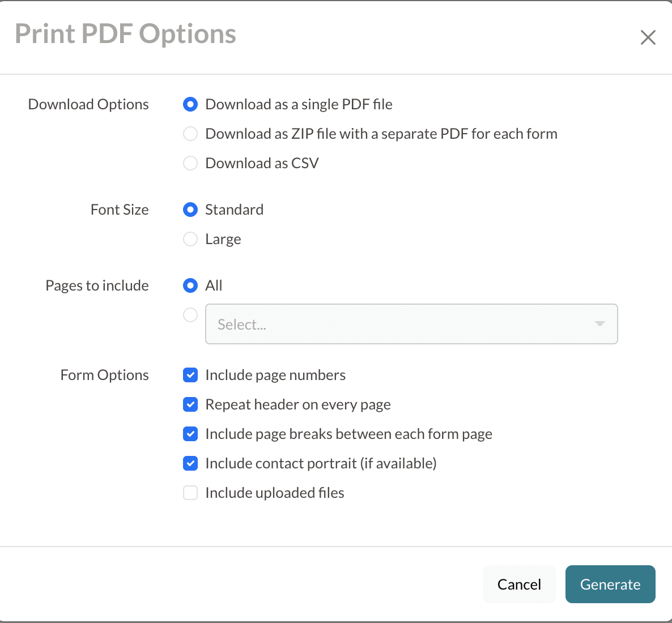Set font size to Standard
Viewport: 672px width, 623px height.
190,210
